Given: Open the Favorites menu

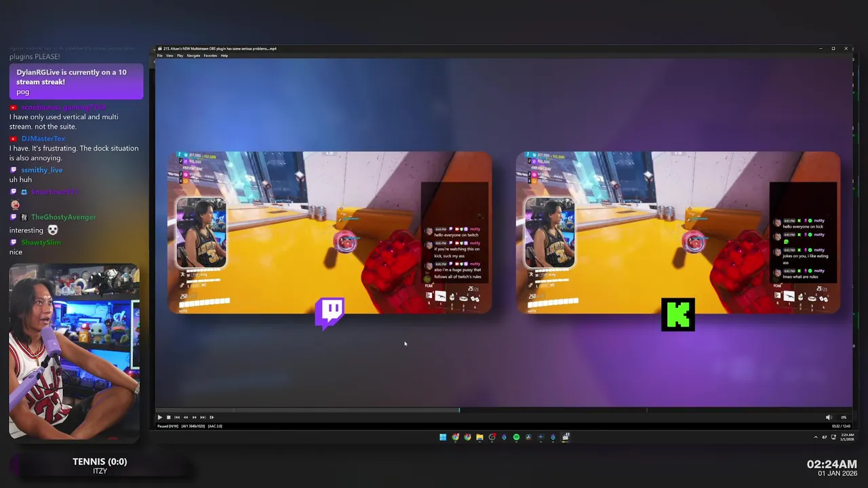Looking at the screenshot, I should 210,56.
